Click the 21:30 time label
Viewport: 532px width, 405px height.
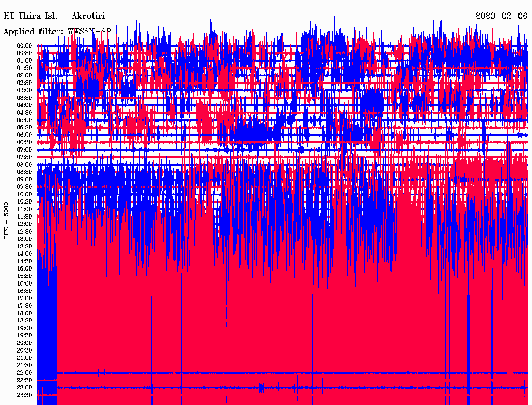pyautogui.click(x=24, y=366)
